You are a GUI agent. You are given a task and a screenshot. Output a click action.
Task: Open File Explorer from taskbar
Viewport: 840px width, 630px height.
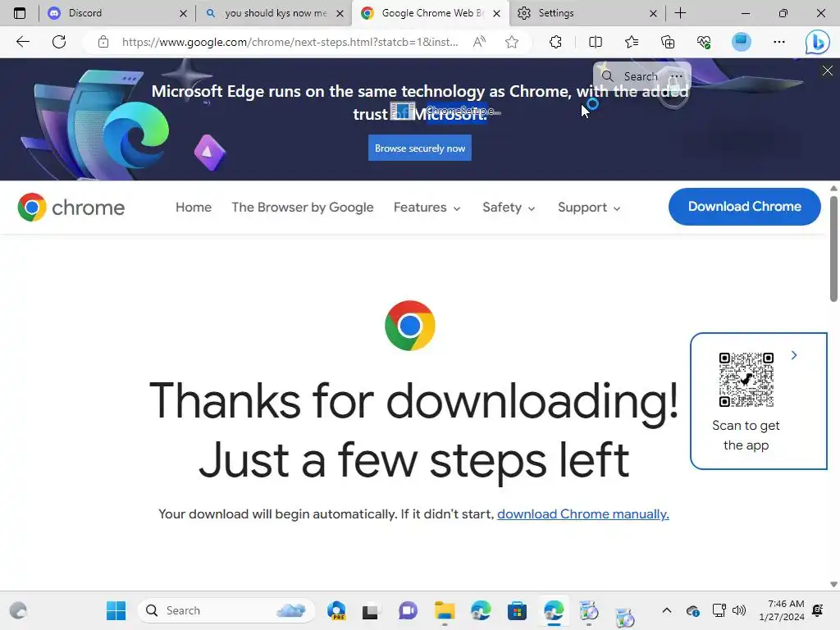pyautogui.click(x=444, y=610)
